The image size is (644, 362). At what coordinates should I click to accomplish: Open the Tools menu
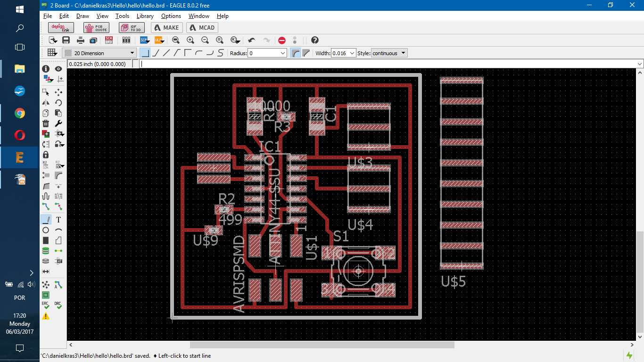tap(122, 16)
